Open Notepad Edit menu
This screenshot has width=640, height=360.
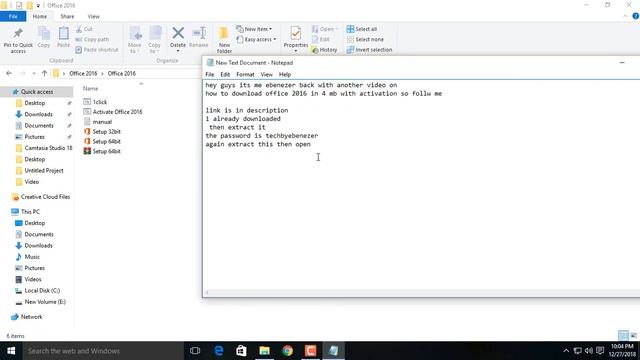225,75
